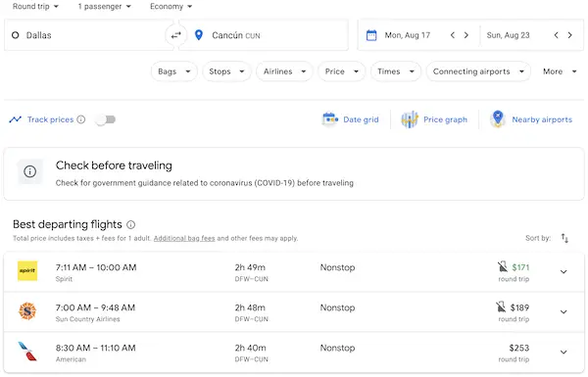Click the Nearby airports pin icon
Screen dimensions: 588x377
tap(498, 119)
